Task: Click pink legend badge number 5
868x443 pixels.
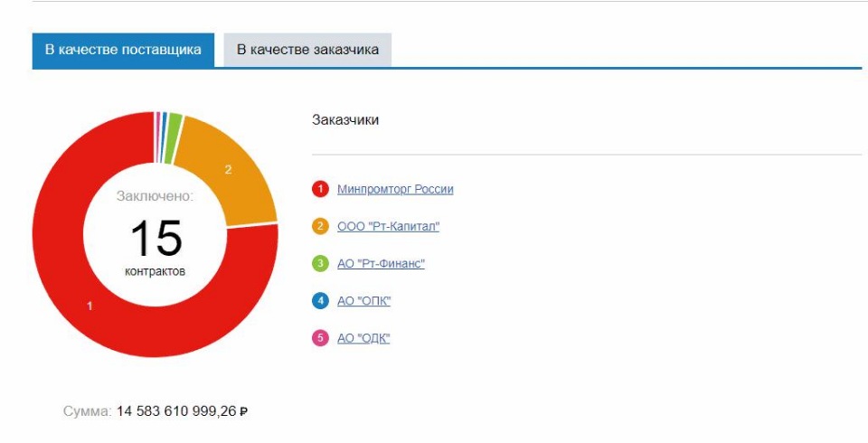Action: [x=320, y=338]
